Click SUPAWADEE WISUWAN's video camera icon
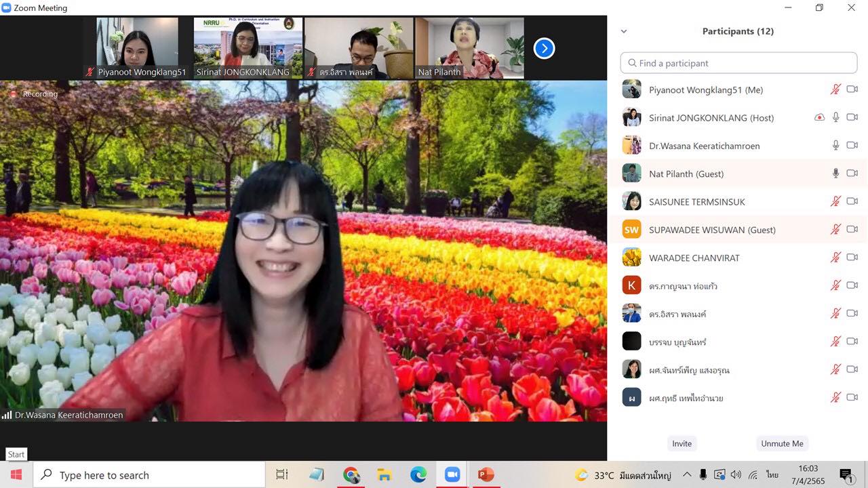Screen dimensions: 868x488 (x=852, y=230)
